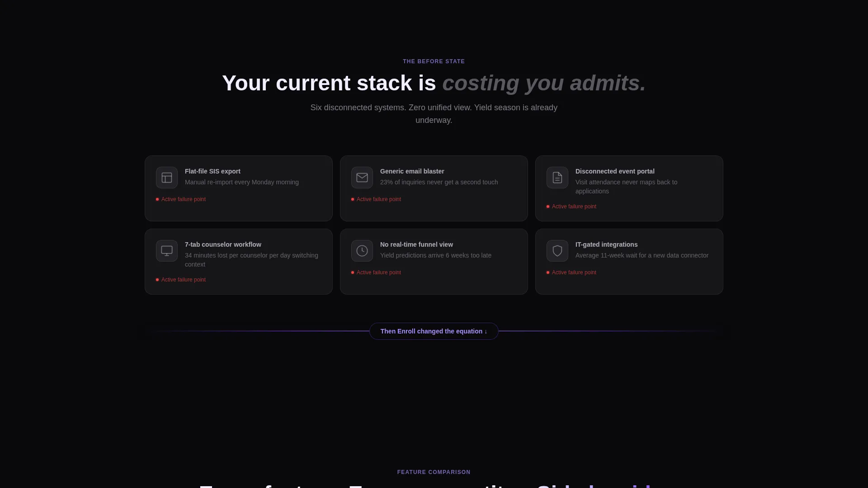The width and height of the screenshot is (868, 488).
Task: Click the envelope icon for Generic email blaster
Action: 362,178
